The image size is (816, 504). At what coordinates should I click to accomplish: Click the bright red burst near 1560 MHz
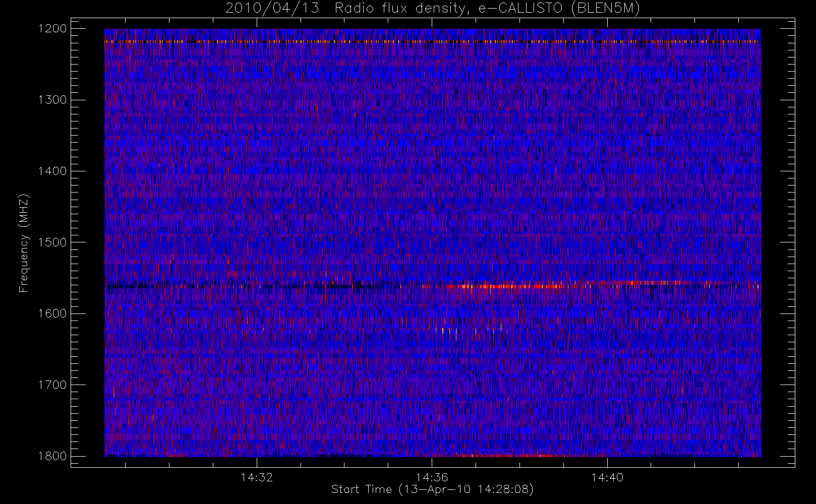coord(514,286)
